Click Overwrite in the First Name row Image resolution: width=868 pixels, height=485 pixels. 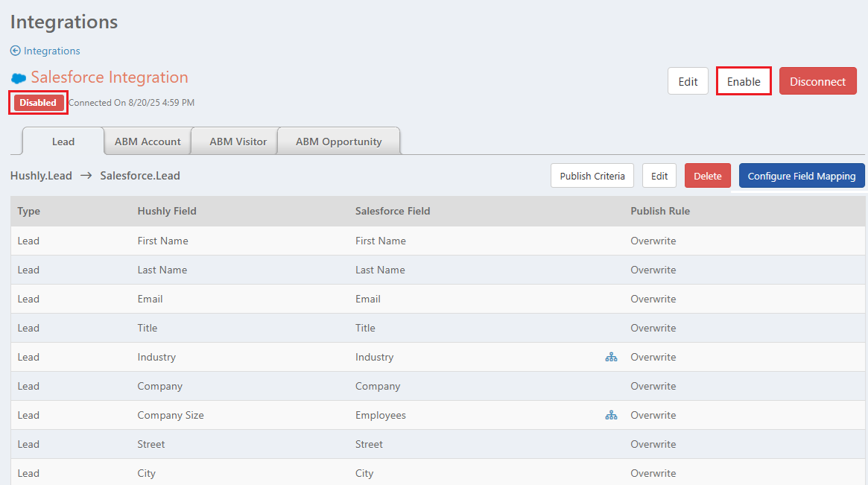653,241
